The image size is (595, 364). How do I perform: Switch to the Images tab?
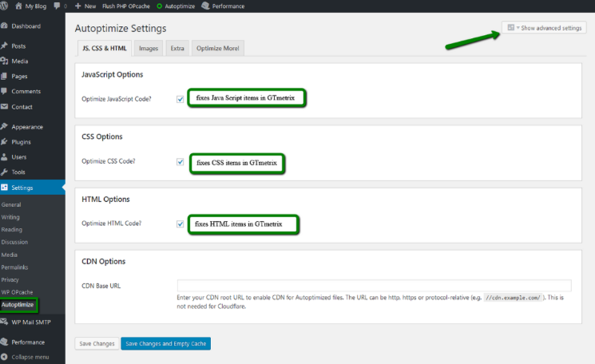pos(149,49)
